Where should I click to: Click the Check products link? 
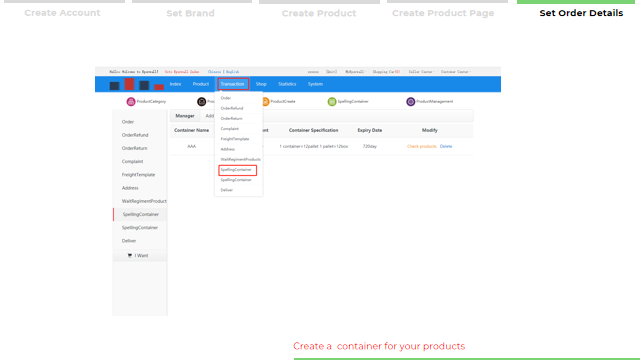[422, 146]
